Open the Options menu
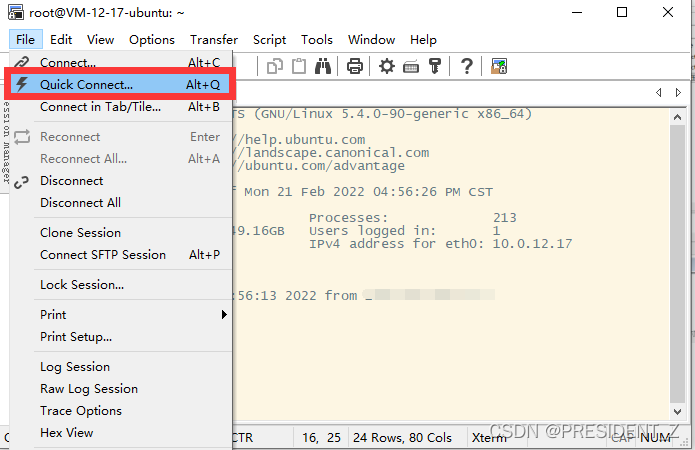This screenshot has height=450, width=695. tap(152, 39)
